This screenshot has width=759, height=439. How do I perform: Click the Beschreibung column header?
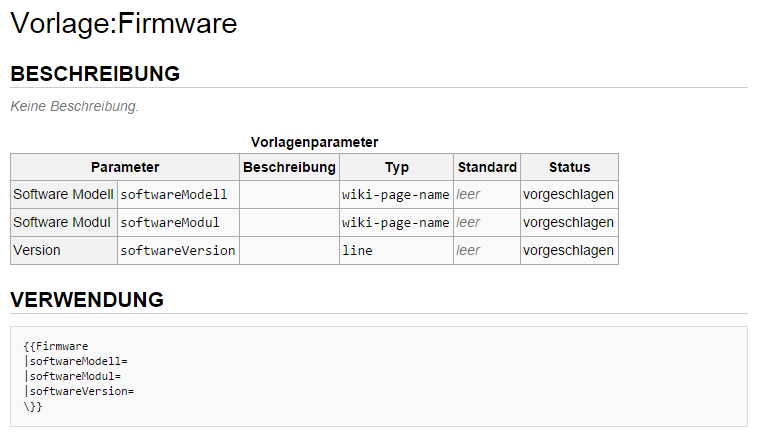tap(289, 167)
